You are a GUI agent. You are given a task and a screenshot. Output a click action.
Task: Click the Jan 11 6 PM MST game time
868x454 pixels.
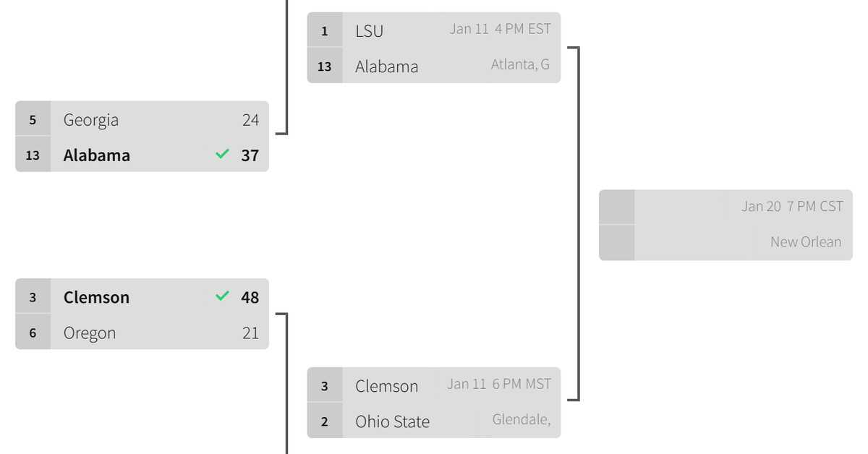498,384
